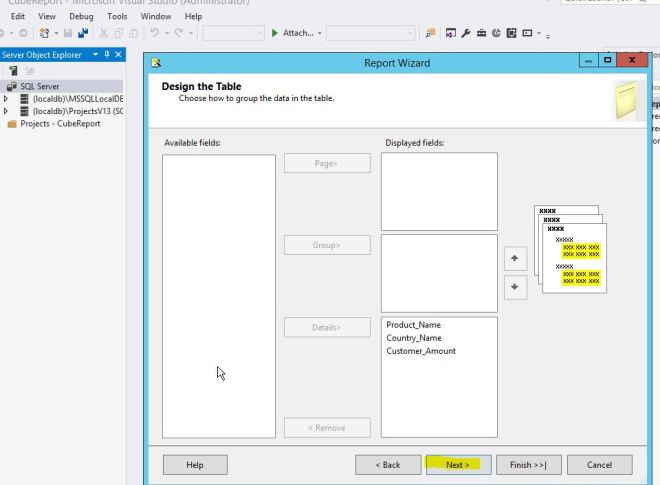
Task: Click the Back button in wizard
Action: (388, 464)
